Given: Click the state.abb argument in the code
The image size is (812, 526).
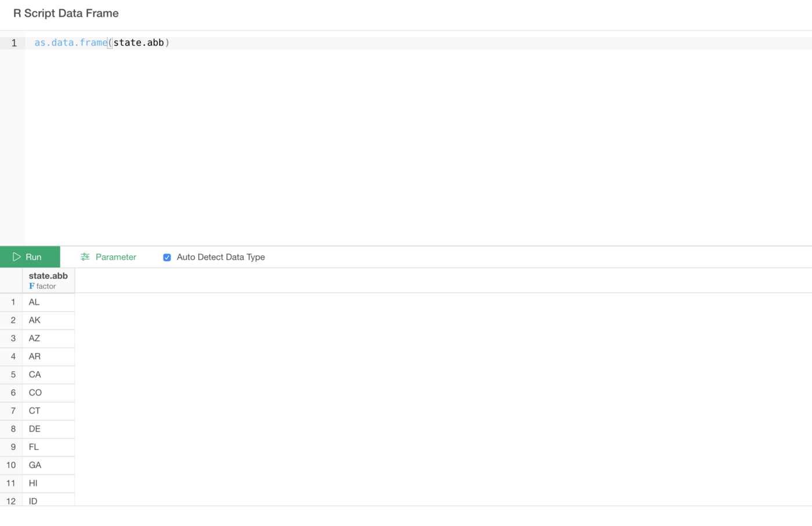Looking at the screenshot, I should point(139,43).
